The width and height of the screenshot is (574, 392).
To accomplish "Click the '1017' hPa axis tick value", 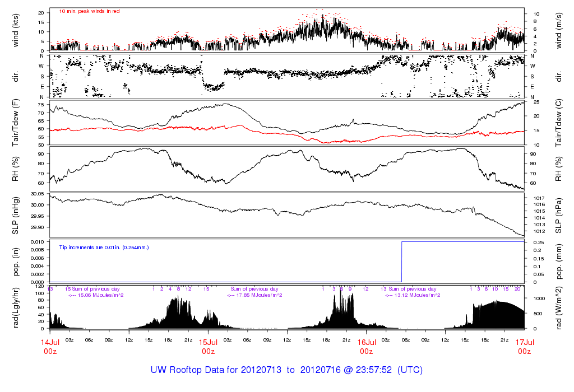I will tap(539, 198).
